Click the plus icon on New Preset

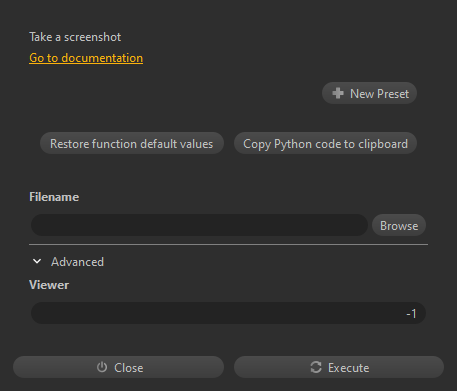tap(338, 93)
